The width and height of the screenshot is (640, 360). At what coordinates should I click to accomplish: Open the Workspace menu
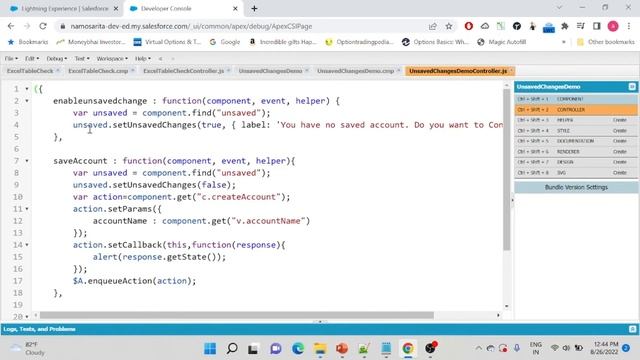tap(112, 59)
